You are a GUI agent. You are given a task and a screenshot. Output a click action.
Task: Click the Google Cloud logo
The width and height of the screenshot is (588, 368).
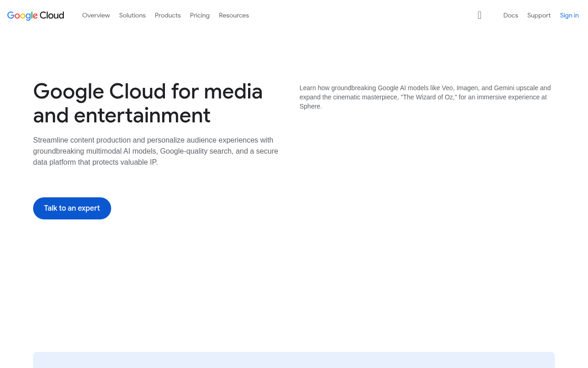[x=36, y=15]
